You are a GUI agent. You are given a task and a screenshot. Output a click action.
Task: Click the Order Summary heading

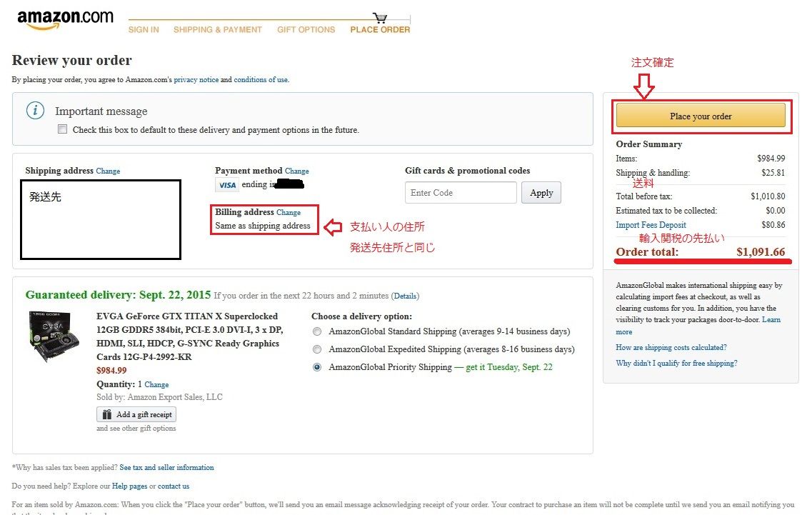click(x=649, y=144)
